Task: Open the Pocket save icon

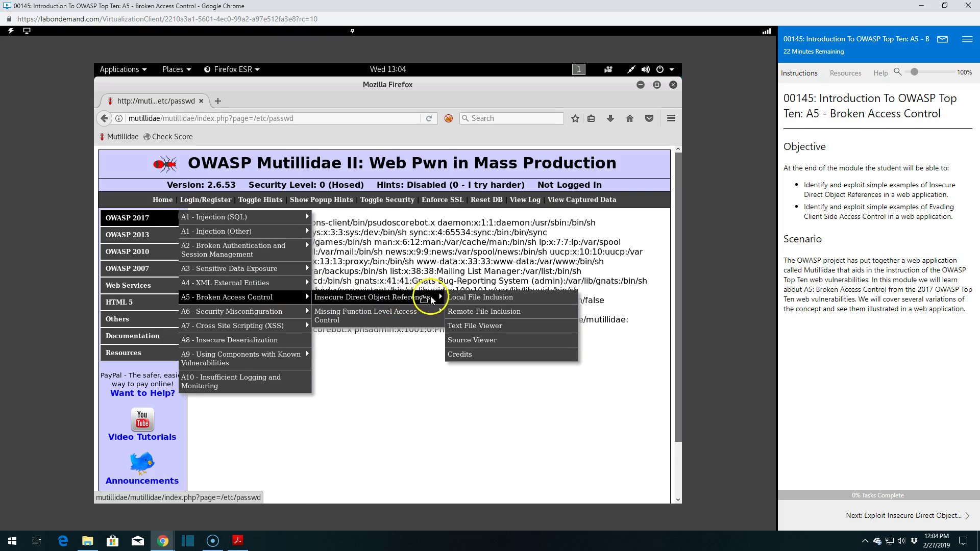Action: [x=649, y=118]
